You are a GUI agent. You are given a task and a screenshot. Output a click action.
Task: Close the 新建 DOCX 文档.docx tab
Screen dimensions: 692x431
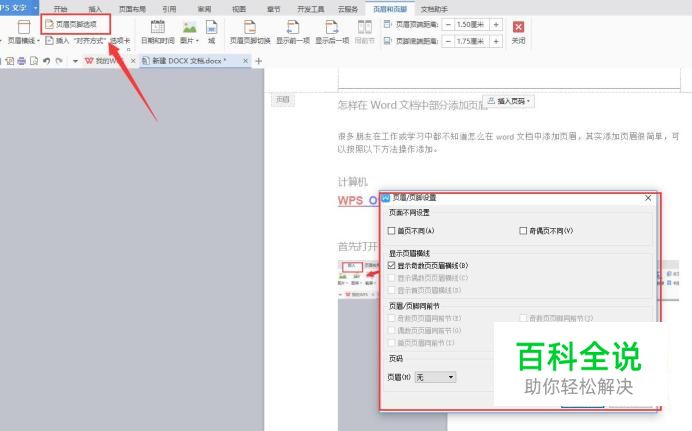click(245, 61)
